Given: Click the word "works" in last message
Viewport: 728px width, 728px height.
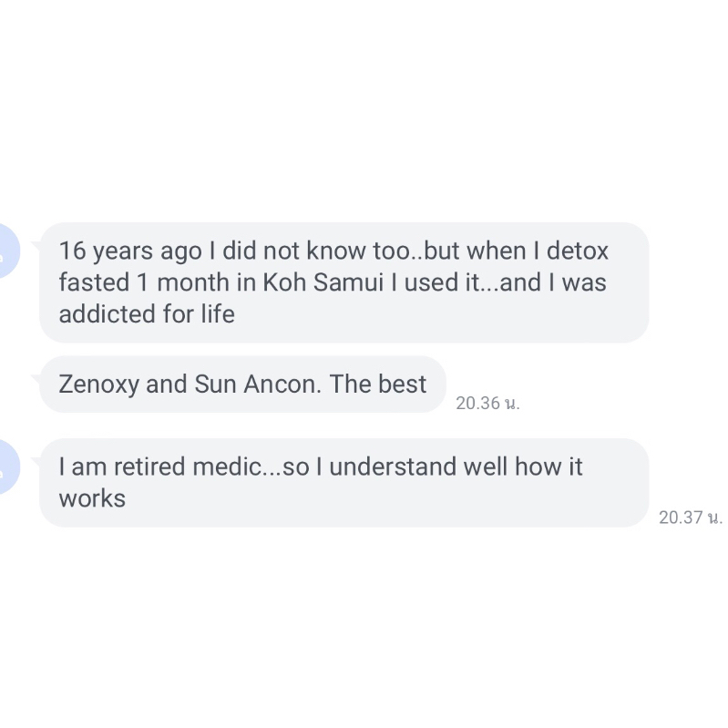Looking at the screenshot, I should (92, 498).
